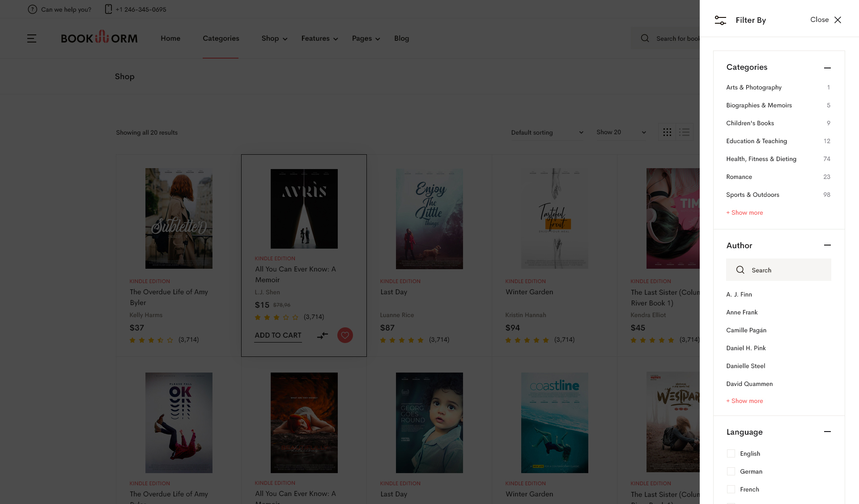Select the Romance category filter
The image size is (859, 504).
[739, 177]
